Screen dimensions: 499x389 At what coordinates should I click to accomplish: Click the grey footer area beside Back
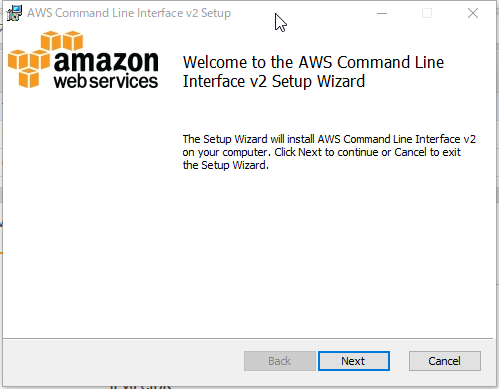click(123, 361)
